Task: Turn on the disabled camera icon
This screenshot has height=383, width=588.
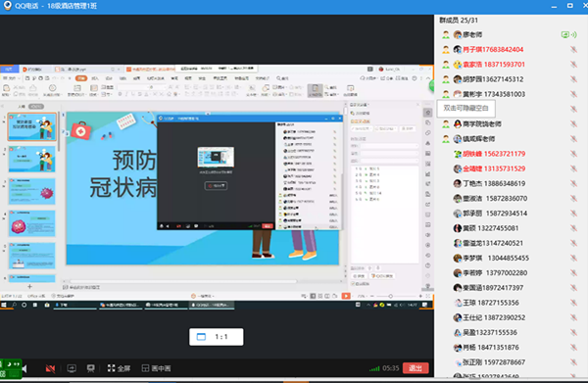Action: [x=50, y=368]
